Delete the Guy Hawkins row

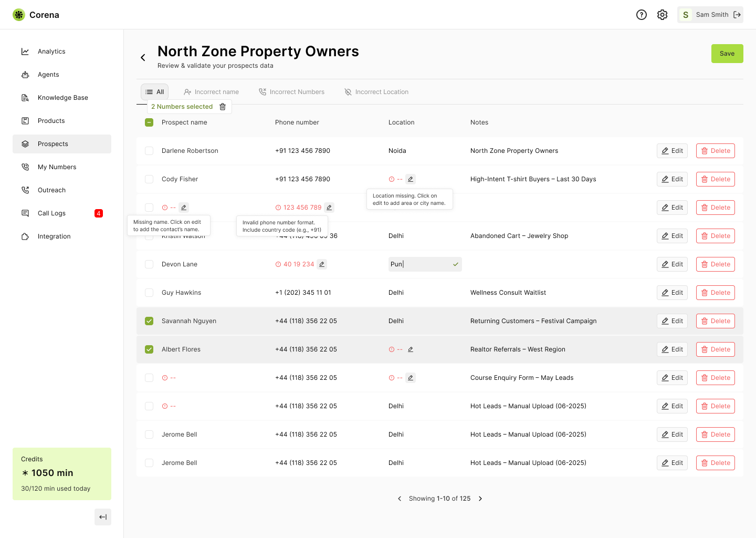pyautogui.click(x=715, y=293)
